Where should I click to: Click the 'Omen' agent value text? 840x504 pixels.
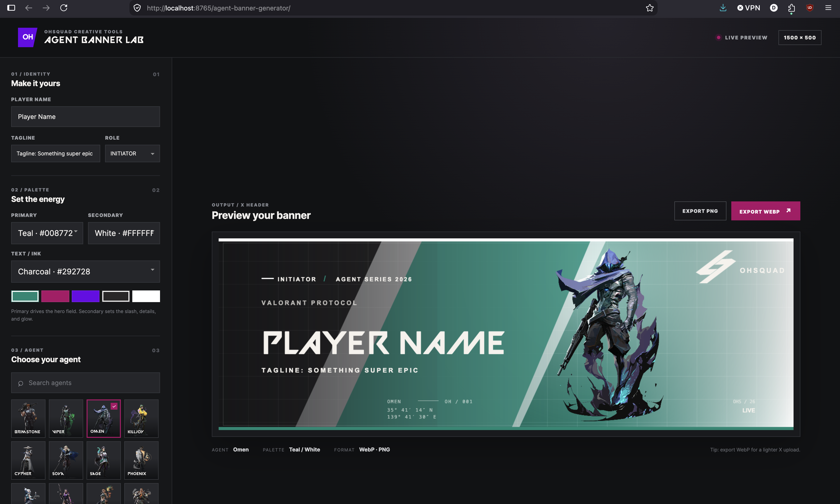click(241, 449)
